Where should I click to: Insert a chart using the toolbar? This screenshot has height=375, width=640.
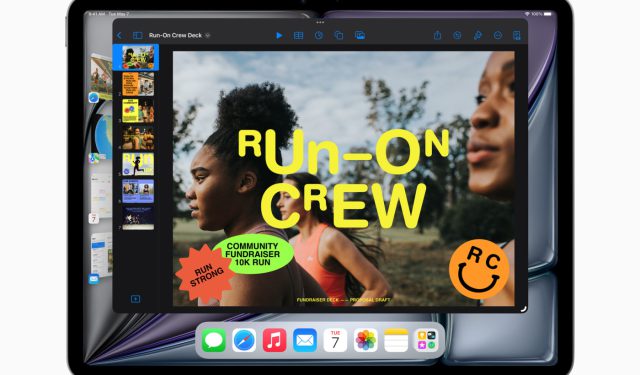[319, 36]
